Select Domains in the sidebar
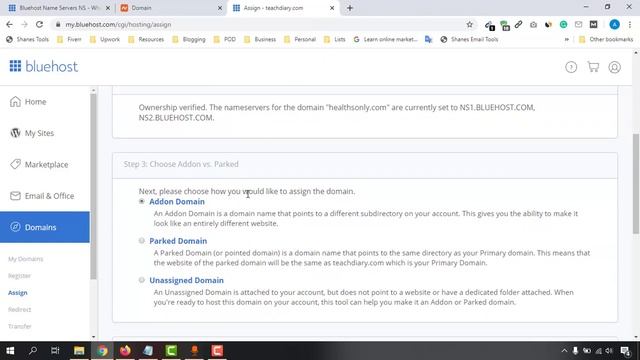This screenshot has height=360, width=640. [45, 227]
